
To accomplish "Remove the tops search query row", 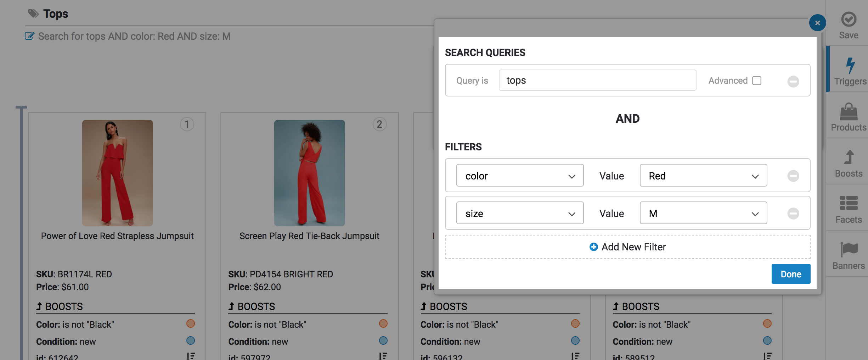I will point(793,82).
